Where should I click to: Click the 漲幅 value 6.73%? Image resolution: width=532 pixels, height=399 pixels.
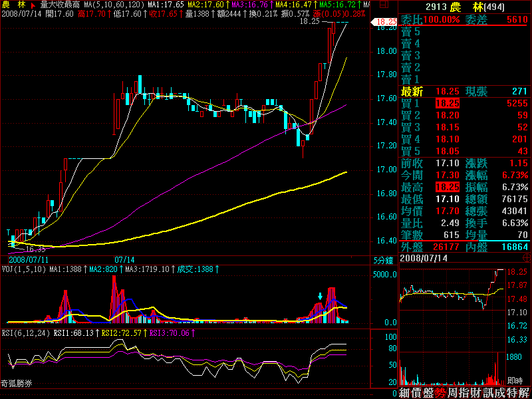point(515,175)
